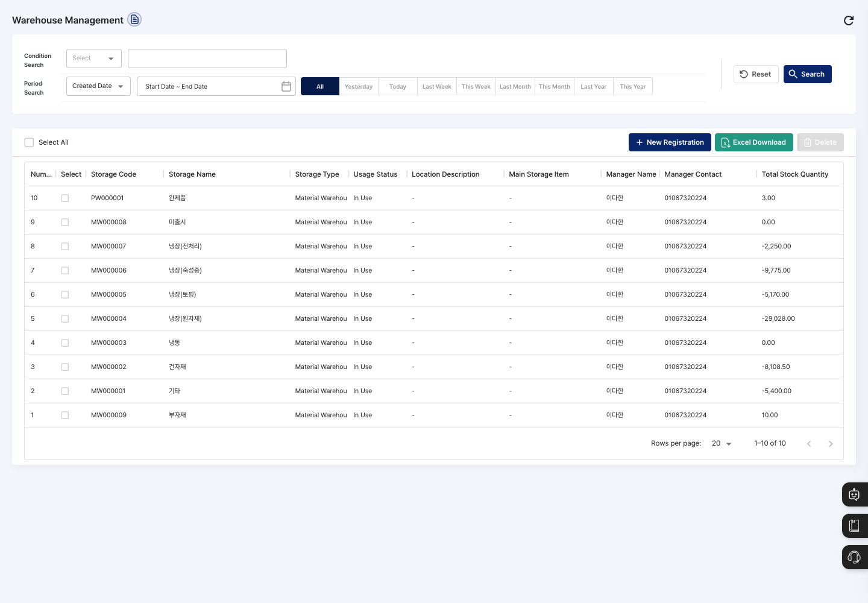Go to next page arrow
The height and width of the screenshot is (603, 868).
[831, 444]
